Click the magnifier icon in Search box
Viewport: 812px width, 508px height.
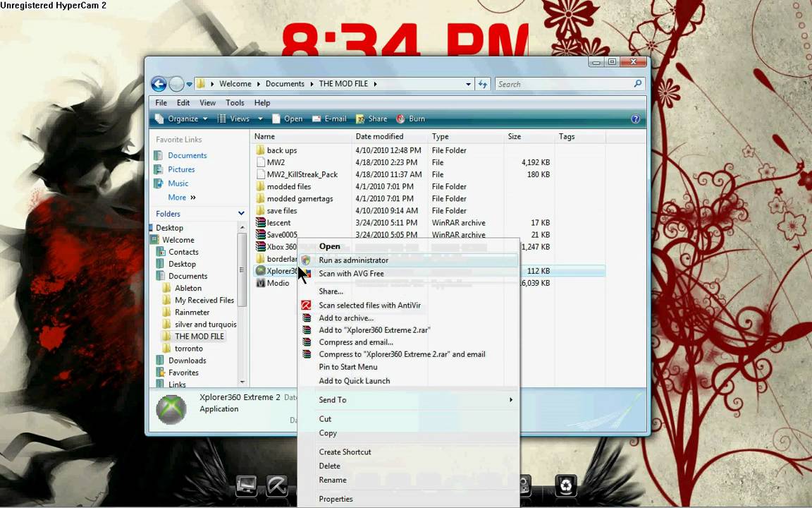pos(637,83)
